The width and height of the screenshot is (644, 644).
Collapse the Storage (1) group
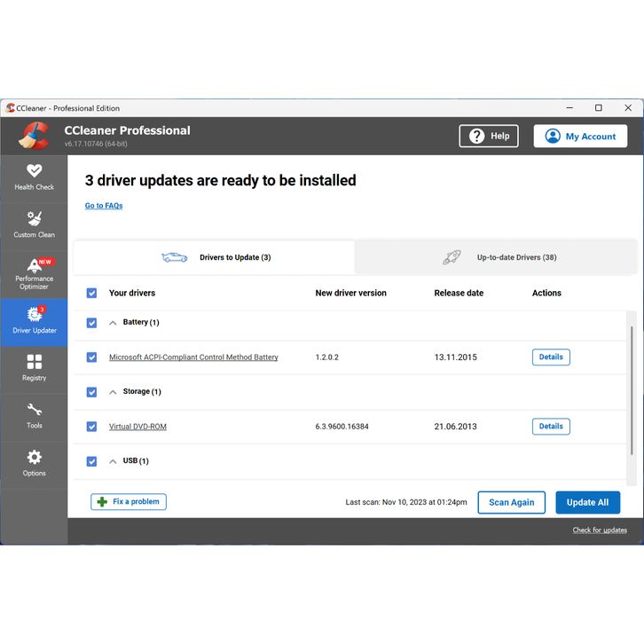click(x=113, y=392)
